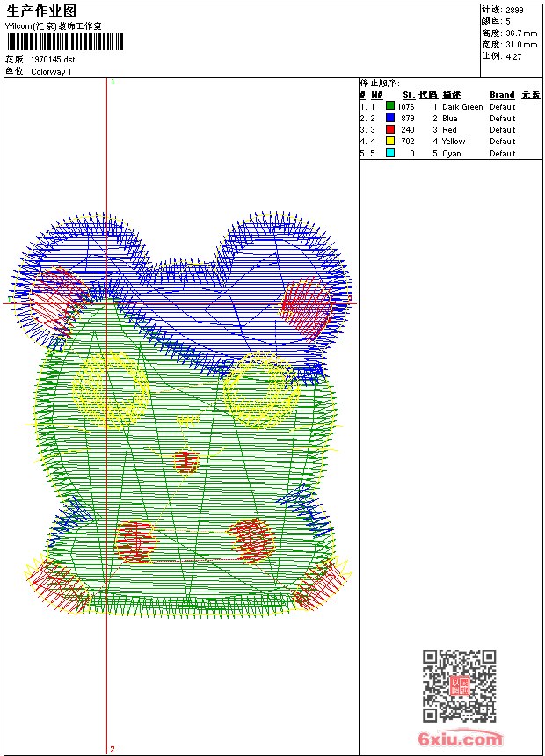Click the 元素 column header
The image size is (545, 756).
point(531,95)
